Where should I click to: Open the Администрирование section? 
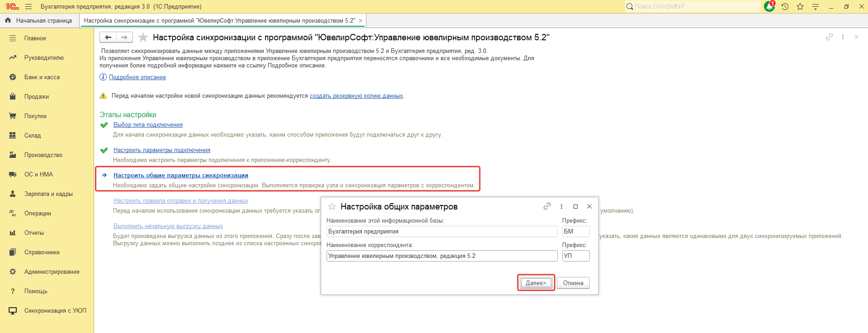pos(52,272)
